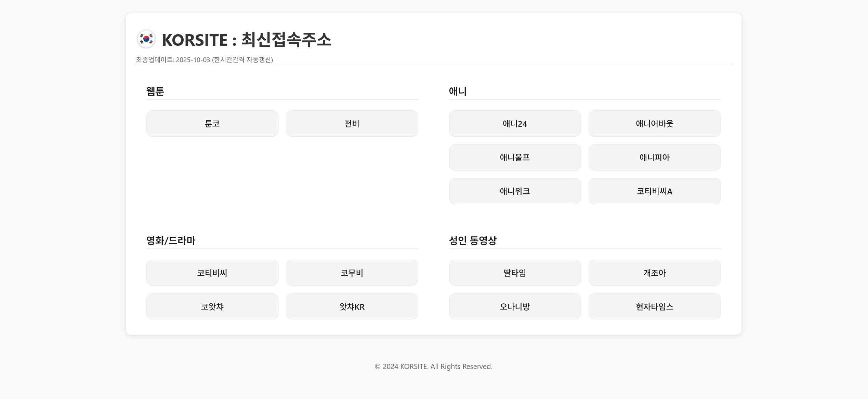This screenshot has height=399, width=868.
Task: Select the 코왓챠 button
Action: (x=212, y=306)
